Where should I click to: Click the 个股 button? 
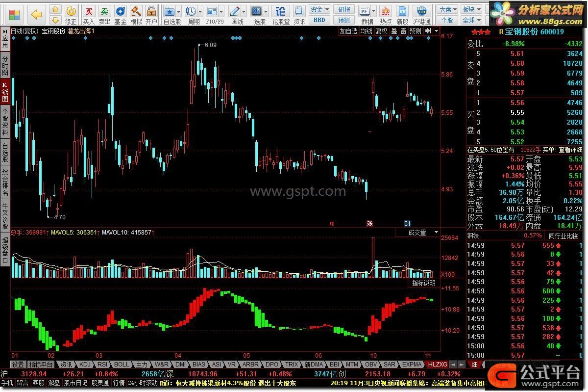tap(447, 20)
